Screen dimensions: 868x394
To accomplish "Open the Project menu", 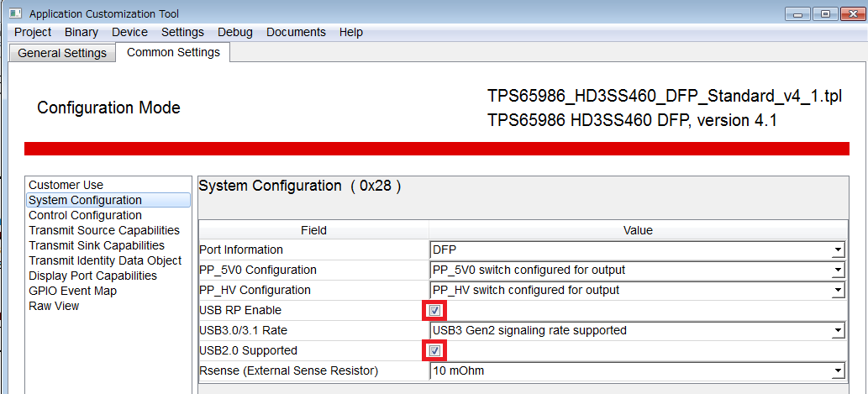I will coord(33,32).
